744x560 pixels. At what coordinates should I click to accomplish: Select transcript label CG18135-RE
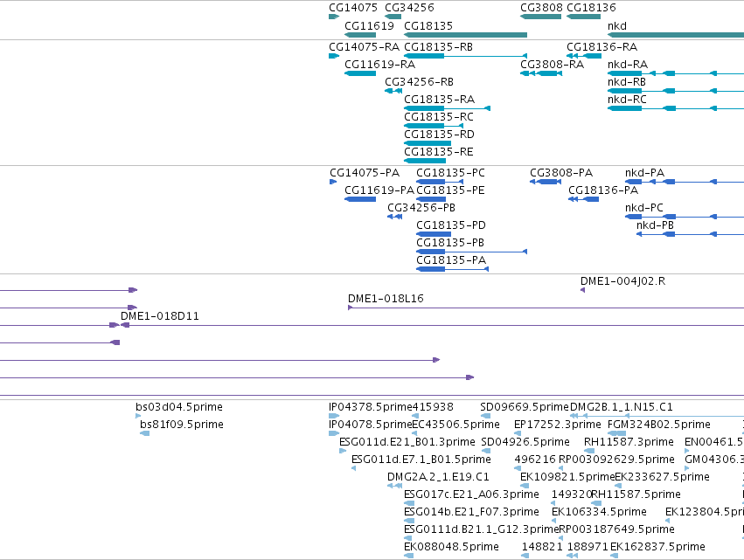[x=438, y=152]
